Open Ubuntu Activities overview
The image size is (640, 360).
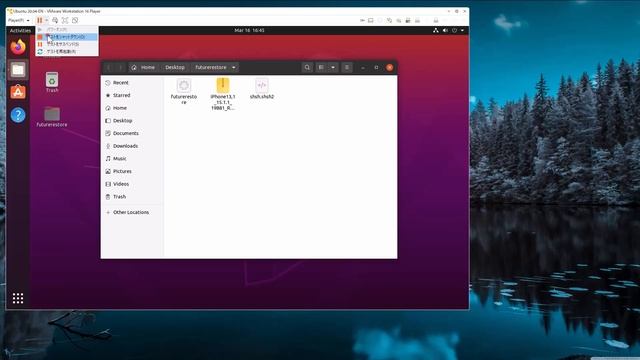point(20,31)
